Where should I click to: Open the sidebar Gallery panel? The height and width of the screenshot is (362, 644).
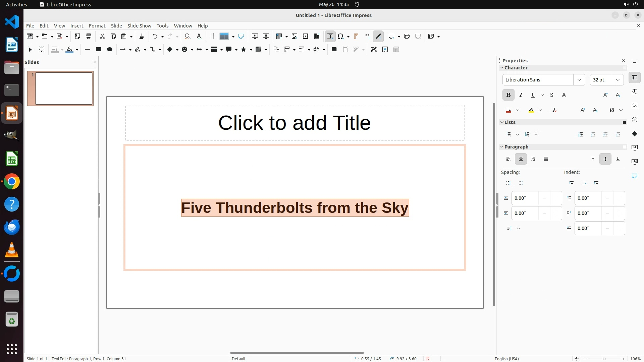pyautogui.click(x=634, y=106)
